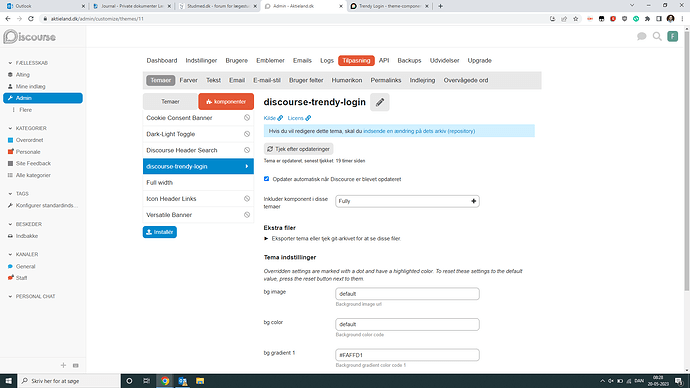The height and width of the screenshot is (388, 690).
Task: Expand Flere in the sidebar
Action: point(26,110)
